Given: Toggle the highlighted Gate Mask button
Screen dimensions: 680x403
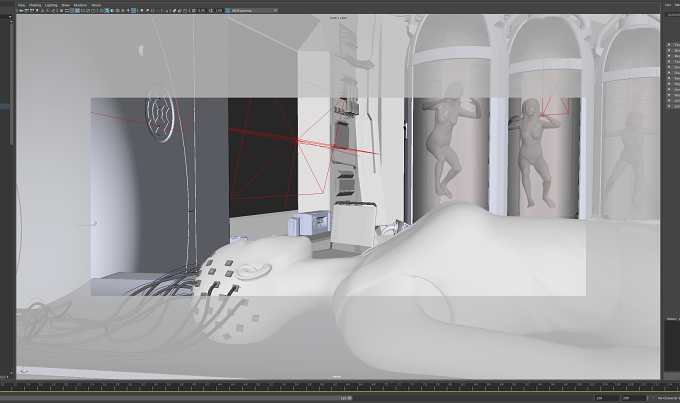Looking at the screenshot, I should [77, 10].
